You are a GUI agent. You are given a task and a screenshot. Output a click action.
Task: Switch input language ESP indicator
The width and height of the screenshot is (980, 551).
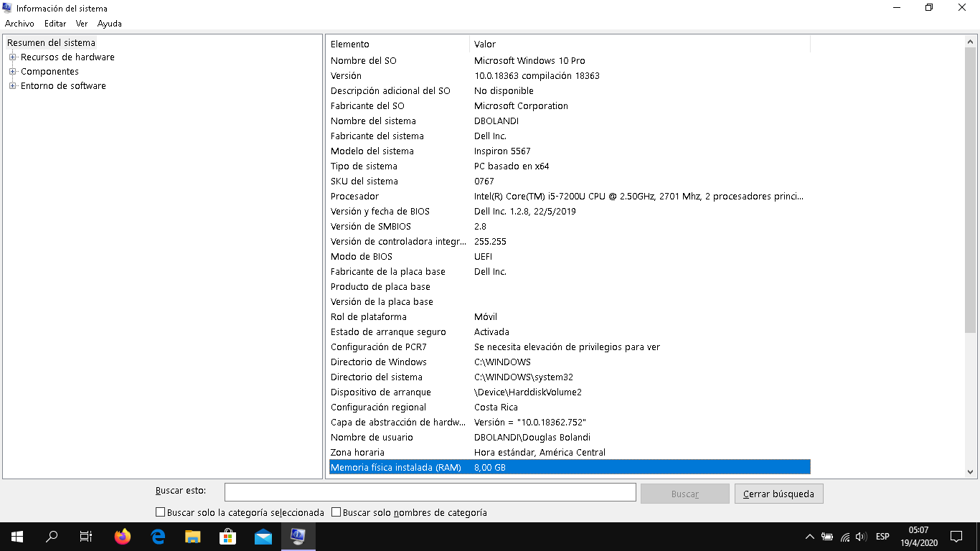point(882,536)
